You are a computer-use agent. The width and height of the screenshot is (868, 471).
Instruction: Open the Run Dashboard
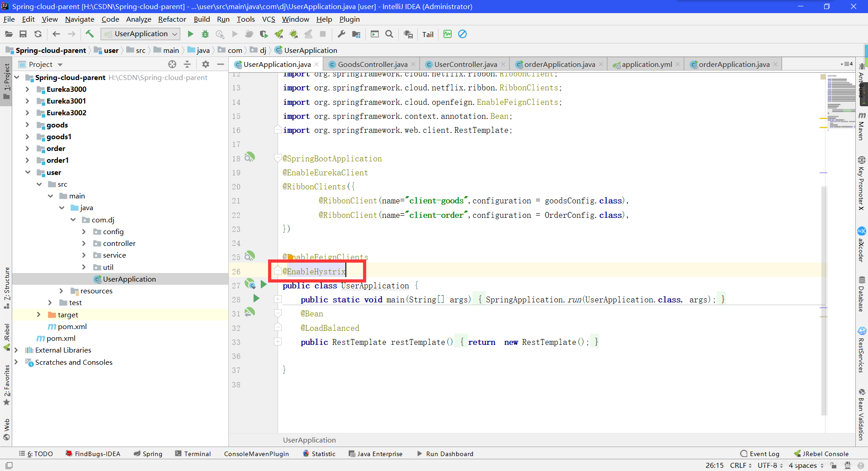[445, 453]
